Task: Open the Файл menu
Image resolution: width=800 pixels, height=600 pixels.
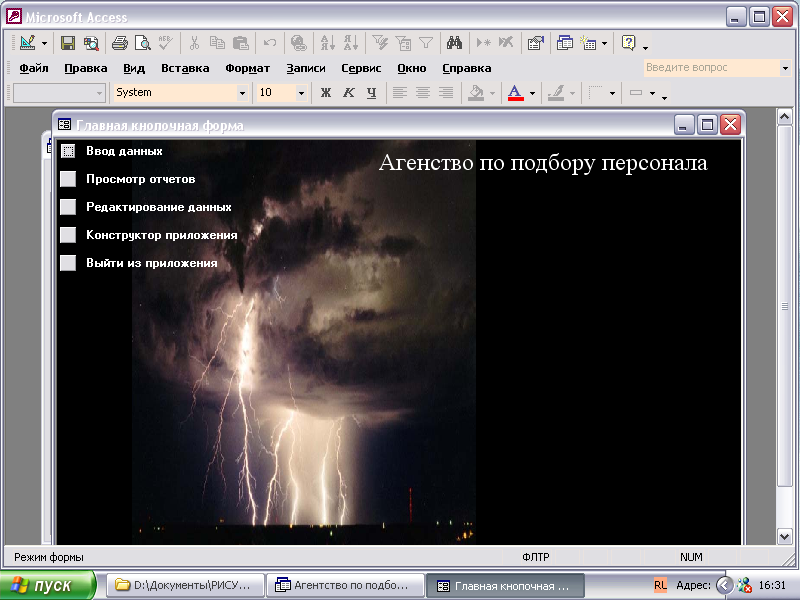Action: (x=33, y=68)
